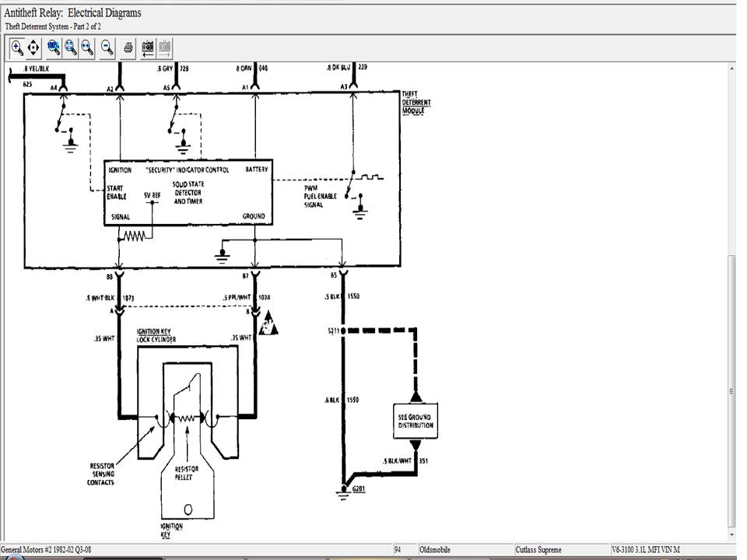Go to the previous image with camera icon

pos(148,47)
